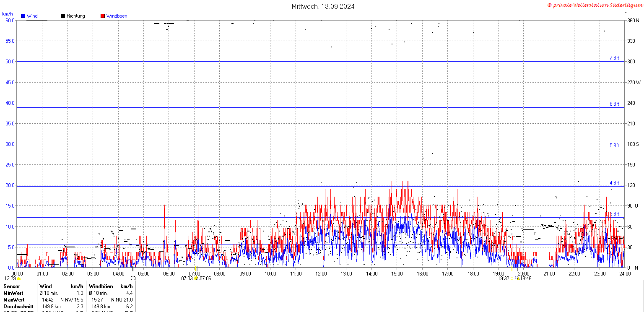Select the Wind legend label
Screen dimensions: 644x312
tap(32, 16)
